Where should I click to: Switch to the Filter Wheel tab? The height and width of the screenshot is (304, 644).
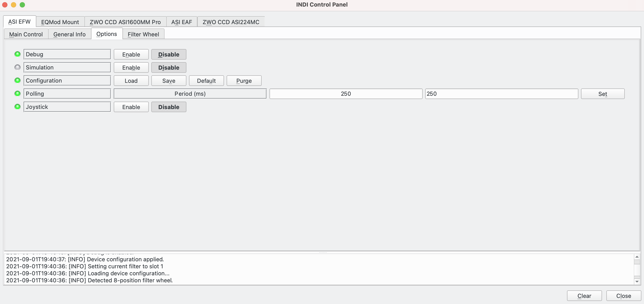(143, 34)
